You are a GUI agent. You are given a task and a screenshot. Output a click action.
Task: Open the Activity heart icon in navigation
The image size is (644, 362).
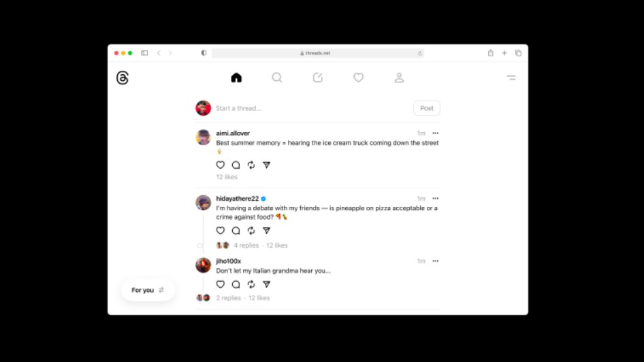[358, 78]
